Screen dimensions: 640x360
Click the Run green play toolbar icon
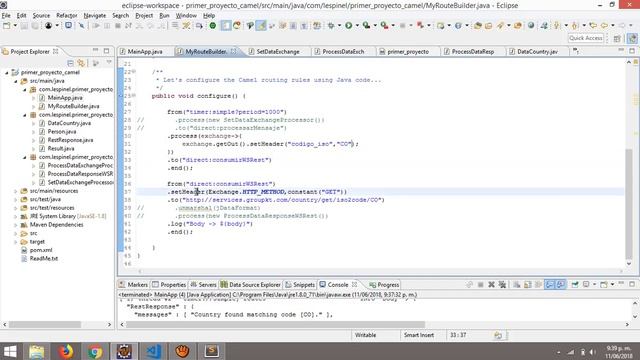349,26
